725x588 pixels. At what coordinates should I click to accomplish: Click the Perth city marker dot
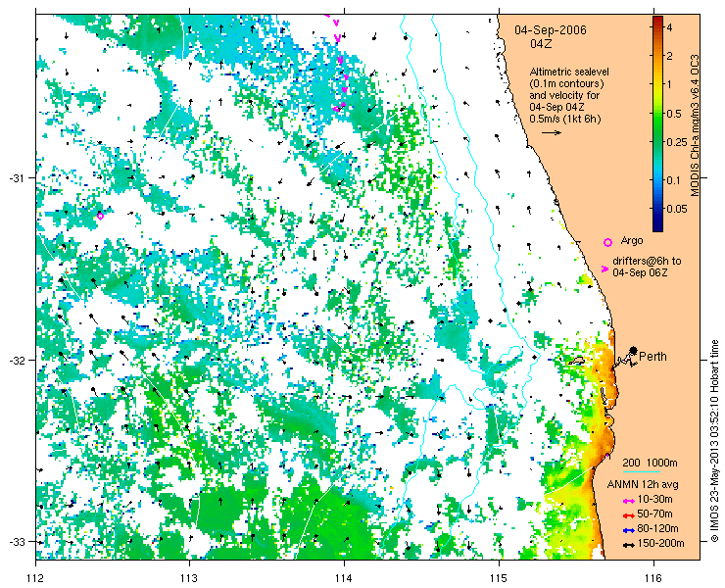pos(633,350)
